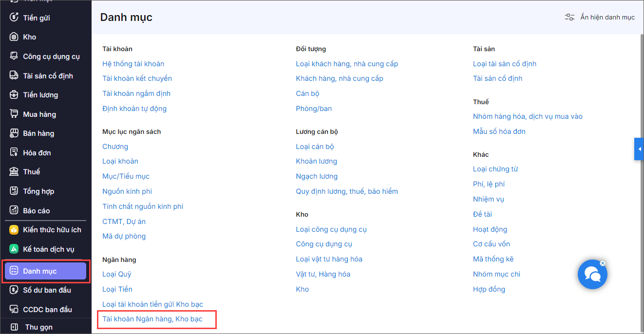
Task: Open Nhóm hàng hóa, dịch vụ mua vào
Action: (x=528, y=116)
